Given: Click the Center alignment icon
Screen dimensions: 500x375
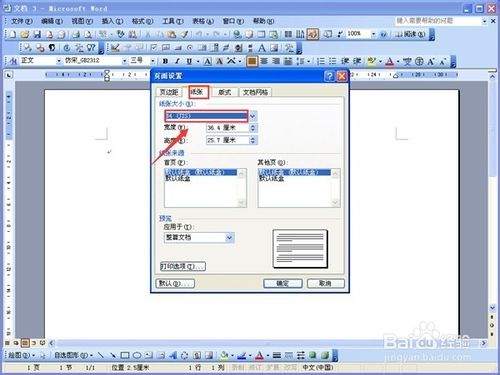Looking at the screenshot, I should click(264, 61).
